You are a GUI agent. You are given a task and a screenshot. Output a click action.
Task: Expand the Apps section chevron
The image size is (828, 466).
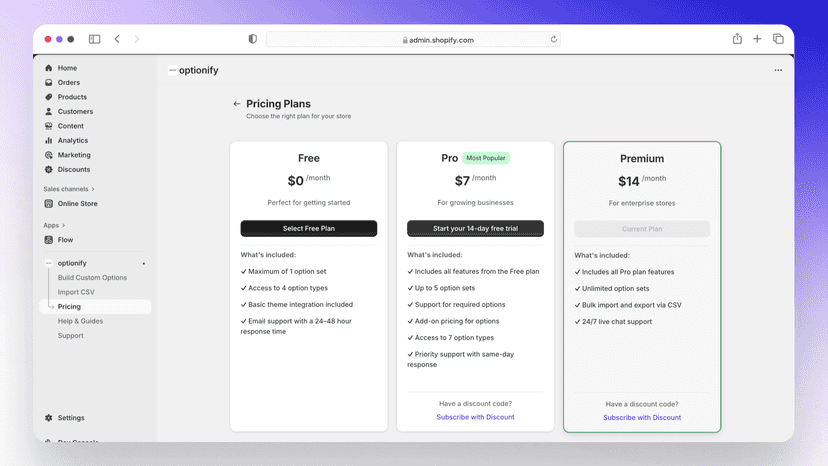click(63, 226)
